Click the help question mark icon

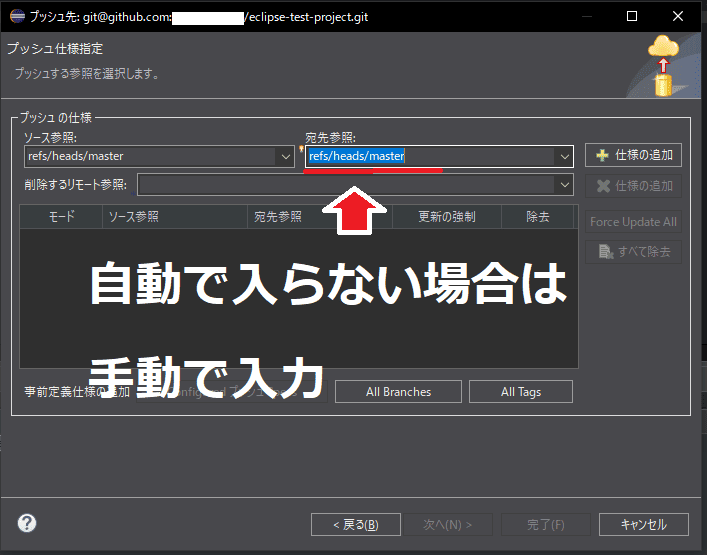pos(27,523)
